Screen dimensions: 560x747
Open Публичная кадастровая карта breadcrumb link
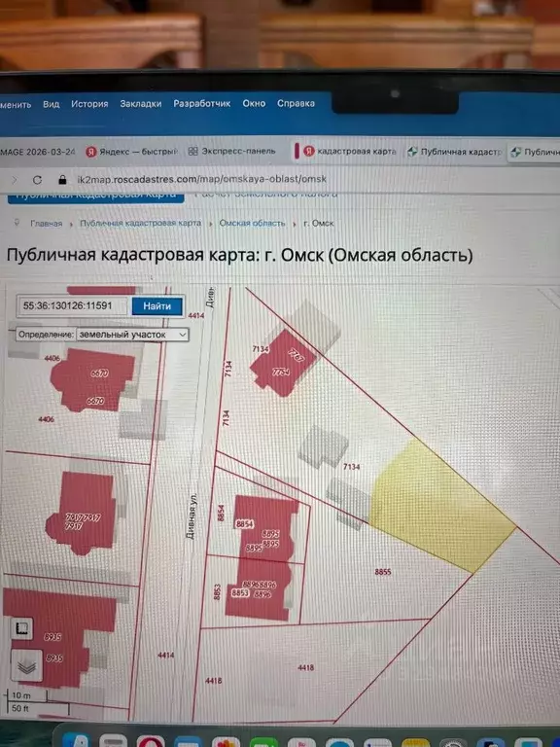point(140,223)
